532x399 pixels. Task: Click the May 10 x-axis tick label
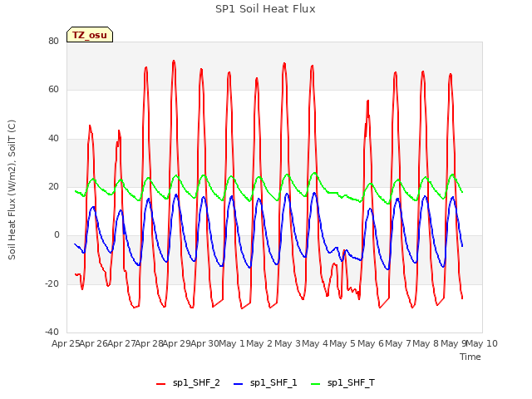tap(481, 343)
